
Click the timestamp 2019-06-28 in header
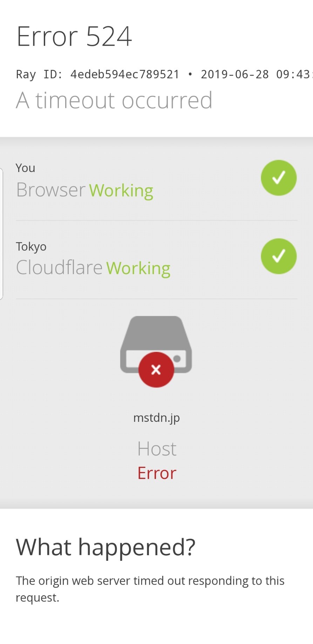pyautogui.click(x=235, y=74)
